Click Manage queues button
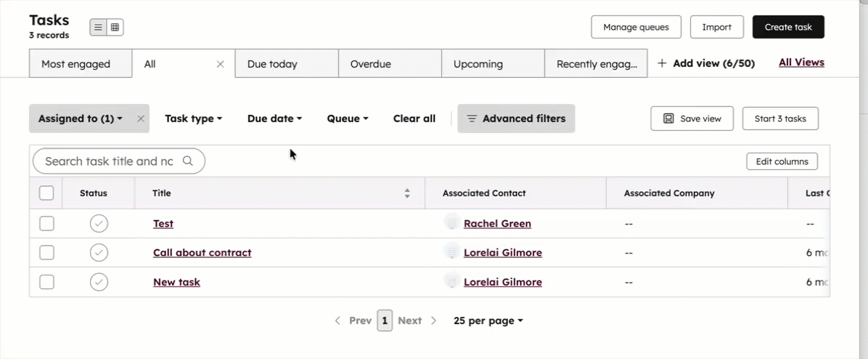The image size is (868, 359). pos(636,27)
